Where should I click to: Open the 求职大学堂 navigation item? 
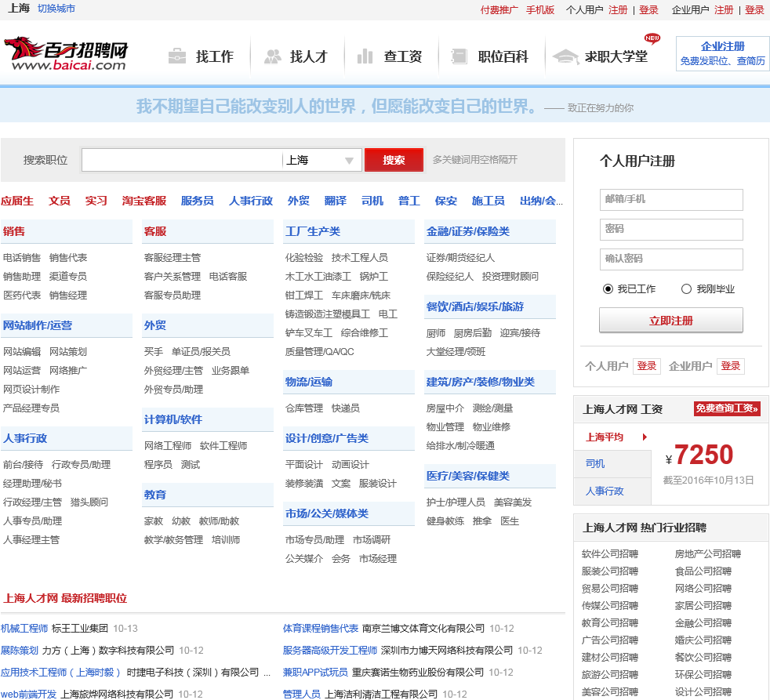(616, 56)
